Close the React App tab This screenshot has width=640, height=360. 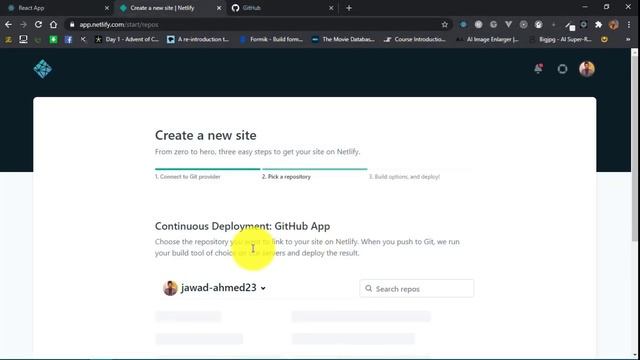(x=107, y=8)
